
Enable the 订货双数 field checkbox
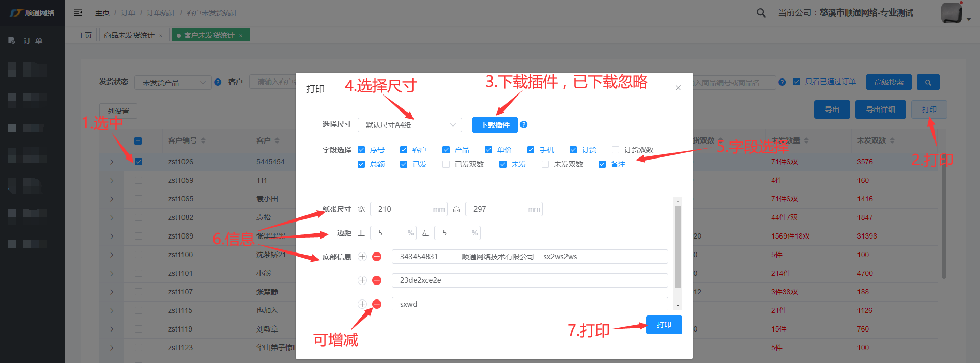pos(616,150)
